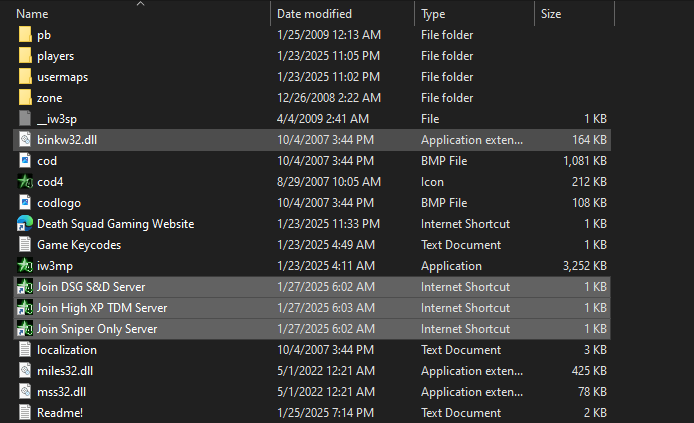Screen dimensions: 694x423
Task: Select the Join Sniper Only Server icon
Action: tap(25, 329)
